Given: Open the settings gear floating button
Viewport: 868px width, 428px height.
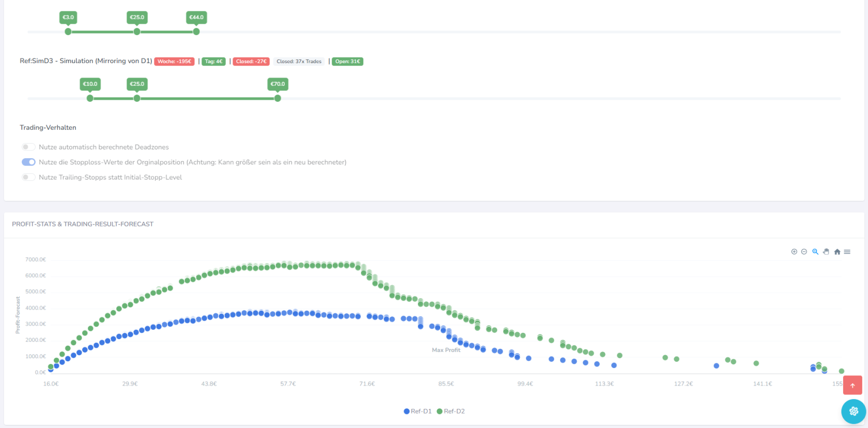Looking at the screenshot, I should [853, 411].
